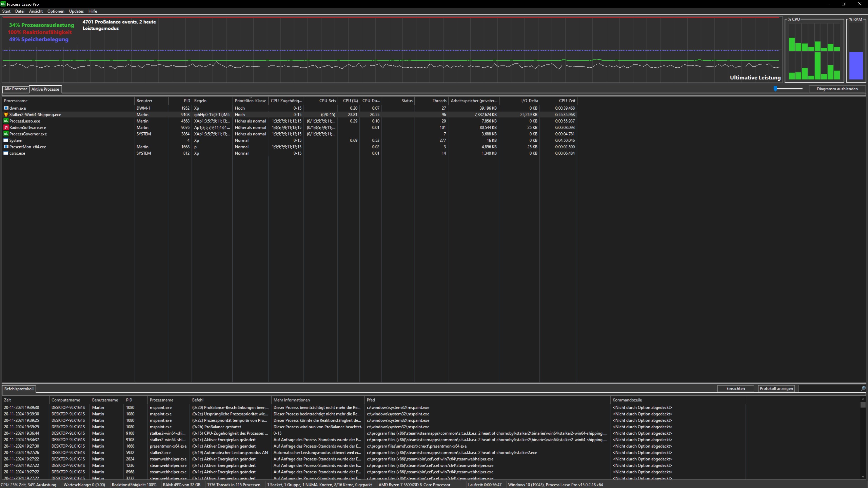The height and width of the screenshot is (488, 868).
Task: Sort processes by the CPU (%) column header
Action: [x=350, y=100]
